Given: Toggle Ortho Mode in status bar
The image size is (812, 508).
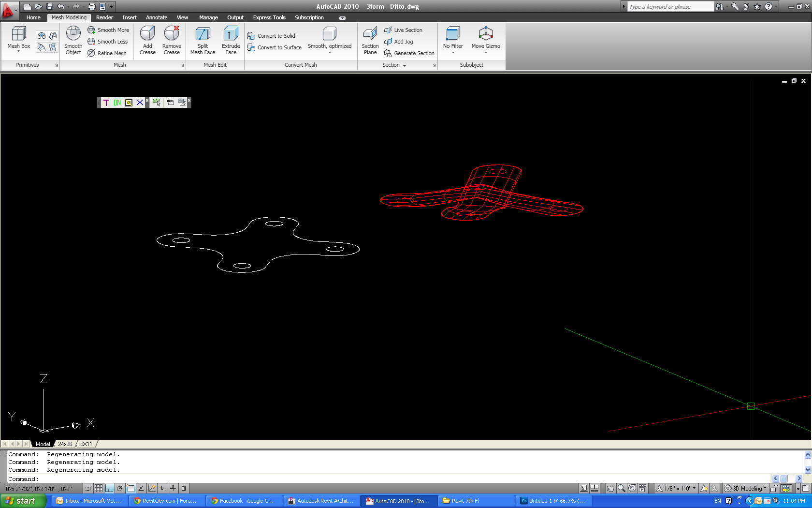Looking at the screenshot, I should [110, 488].
